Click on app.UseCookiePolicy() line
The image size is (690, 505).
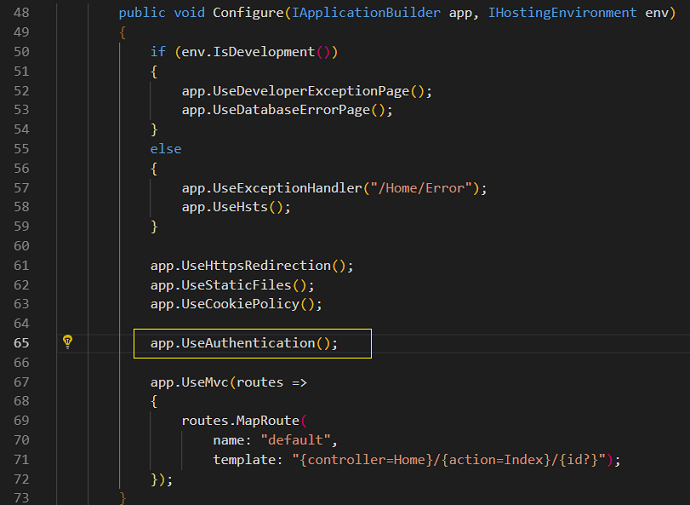click(236, 304)
